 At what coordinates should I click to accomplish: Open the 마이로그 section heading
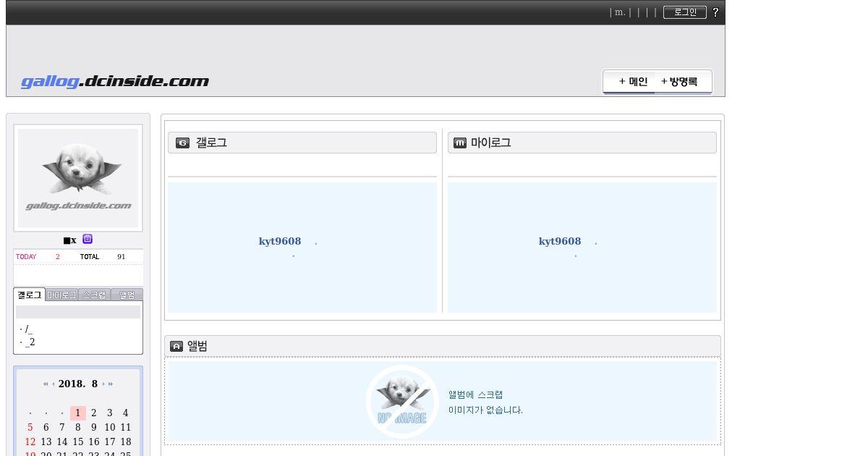(x=491, y=143)
